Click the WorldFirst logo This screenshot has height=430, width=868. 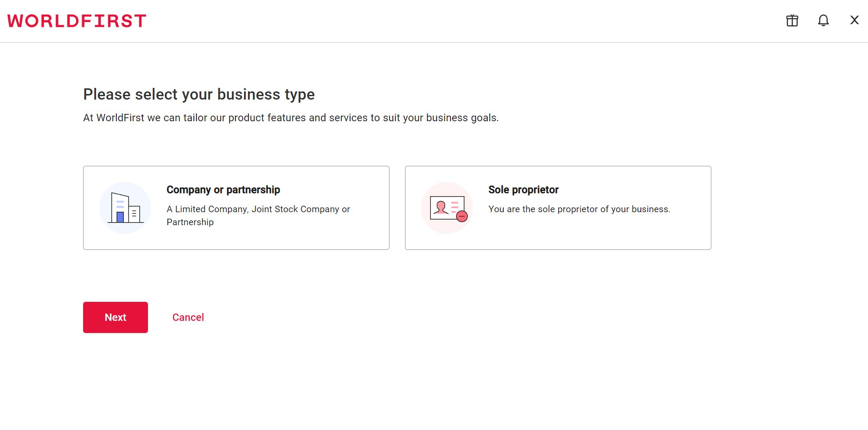[x=77, y=21]
